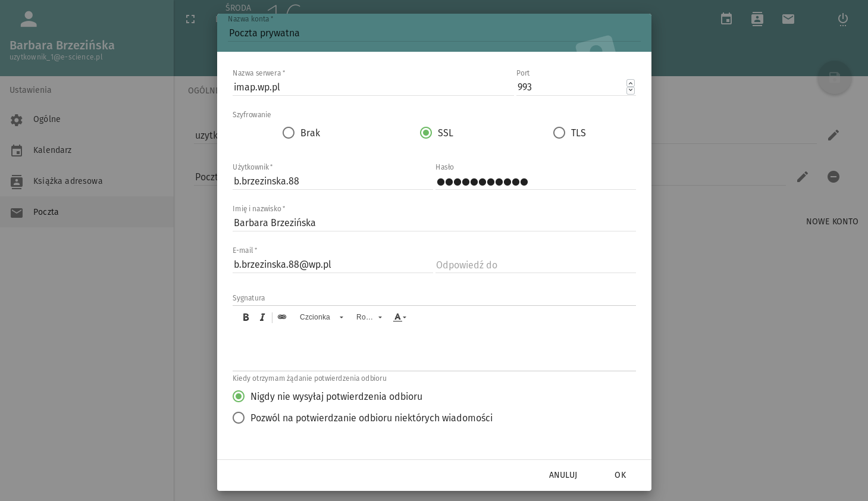
Task: Toggle fullscreen expand icon
Action: [x=190, y=19]
